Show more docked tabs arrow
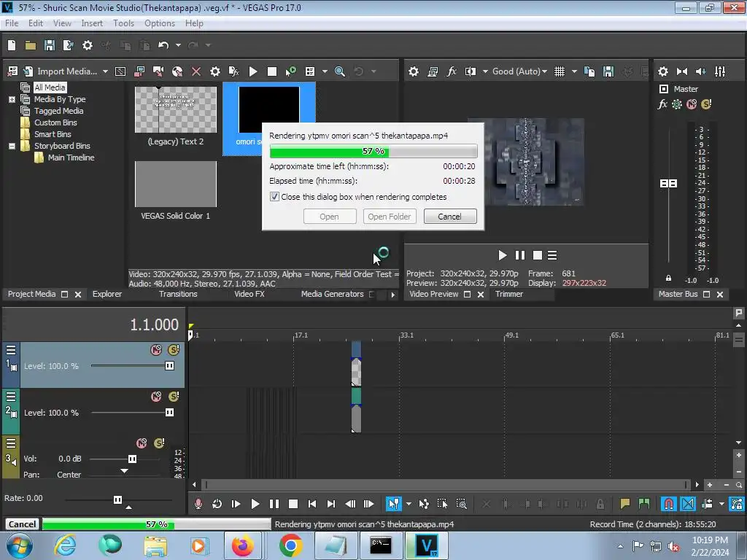The height and width of the screenshot is (560, 747). (392, 295)
